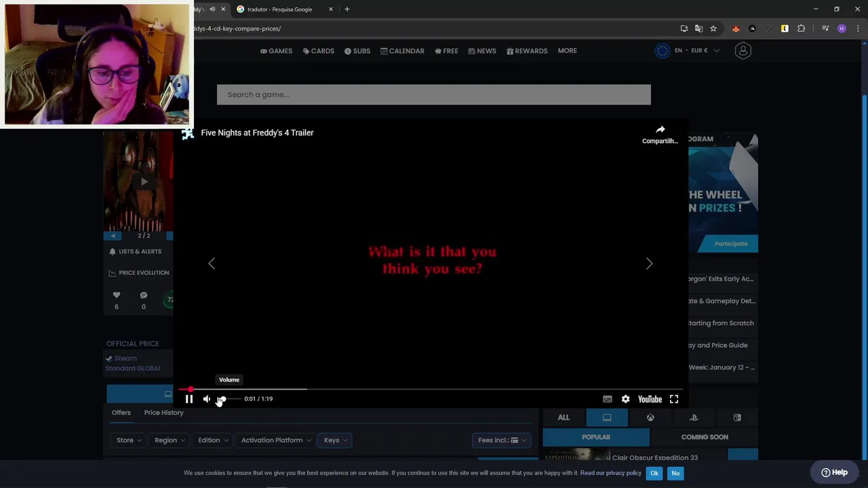
Task: Open the browser Extensions puzzle icon
Action: pos(801,28)
